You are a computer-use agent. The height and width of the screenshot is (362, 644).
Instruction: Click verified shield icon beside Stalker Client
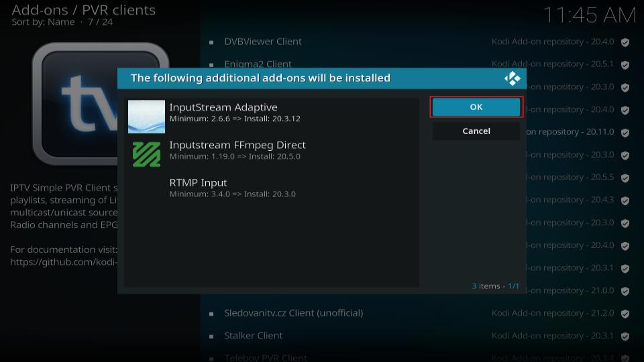pos(625,337)
